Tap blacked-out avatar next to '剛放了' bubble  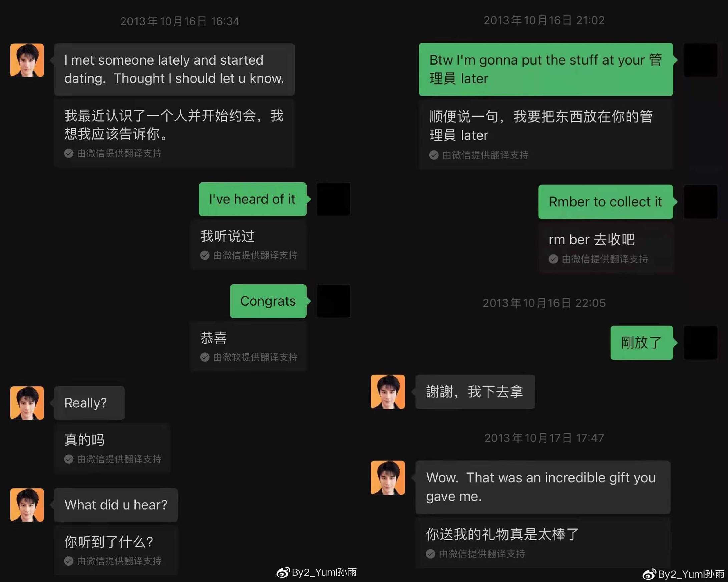(701, 343)
